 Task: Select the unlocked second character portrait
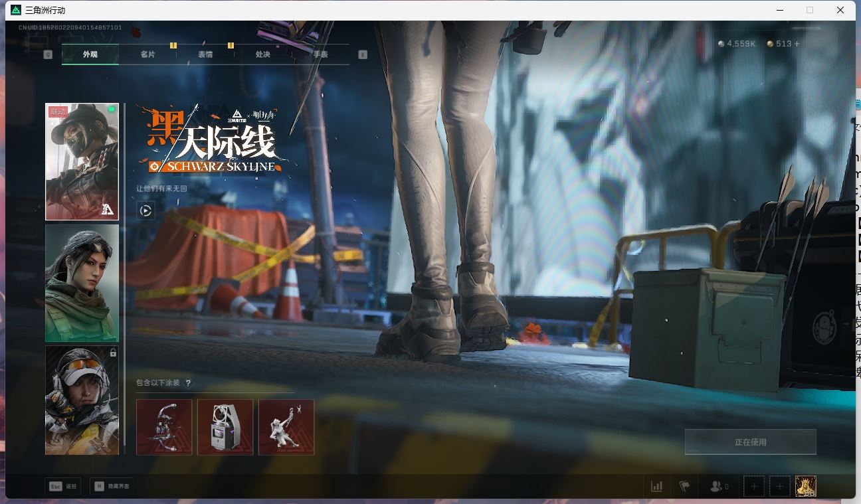pyautogui.click(x=82, y=284)
